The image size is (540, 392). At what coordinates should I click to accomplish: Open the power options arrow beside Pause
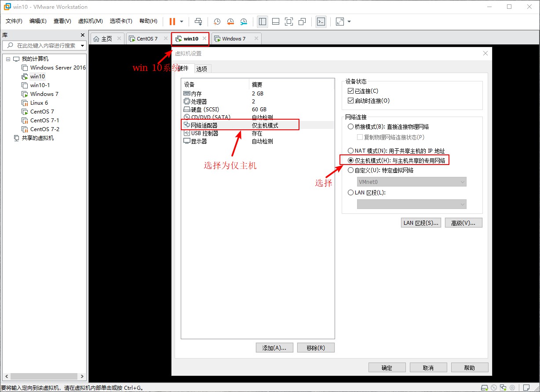(x=182, y=21)
